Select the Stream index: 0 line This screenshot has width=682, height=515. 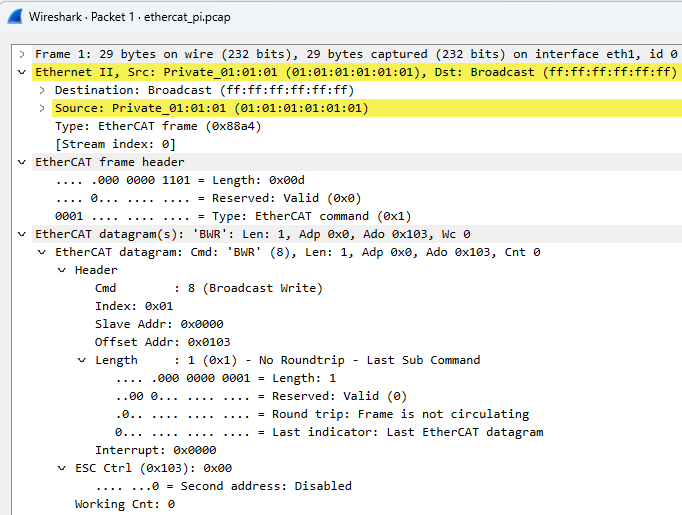point(115,144)
